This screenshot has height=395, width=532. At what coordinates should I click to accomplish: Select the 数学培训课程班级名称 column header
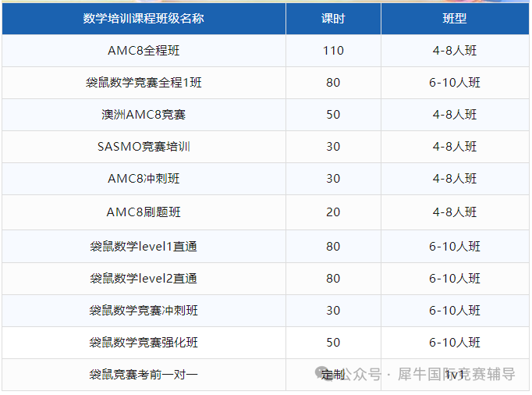pos(144,18)
